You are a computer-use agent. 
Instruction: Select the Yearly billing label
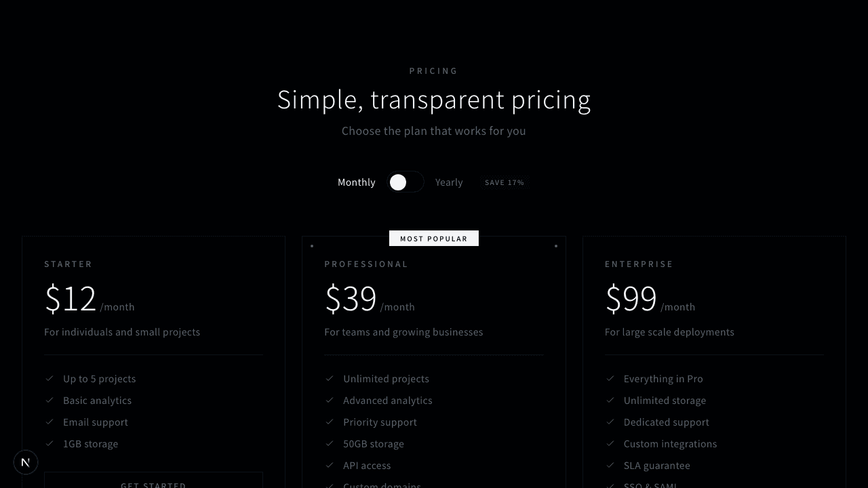449,182
